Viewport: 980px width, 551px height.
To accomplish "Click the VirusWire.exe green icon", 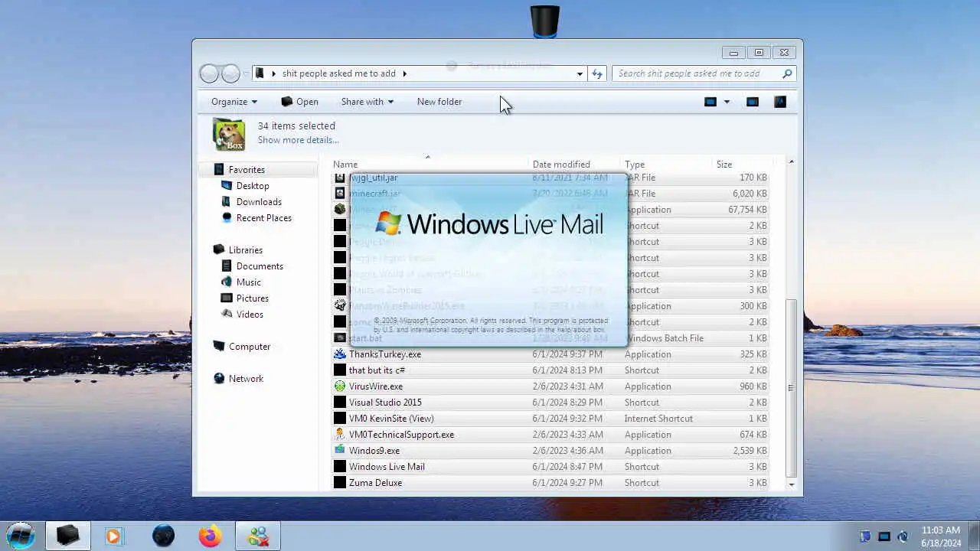I will [x=340, y=386].
